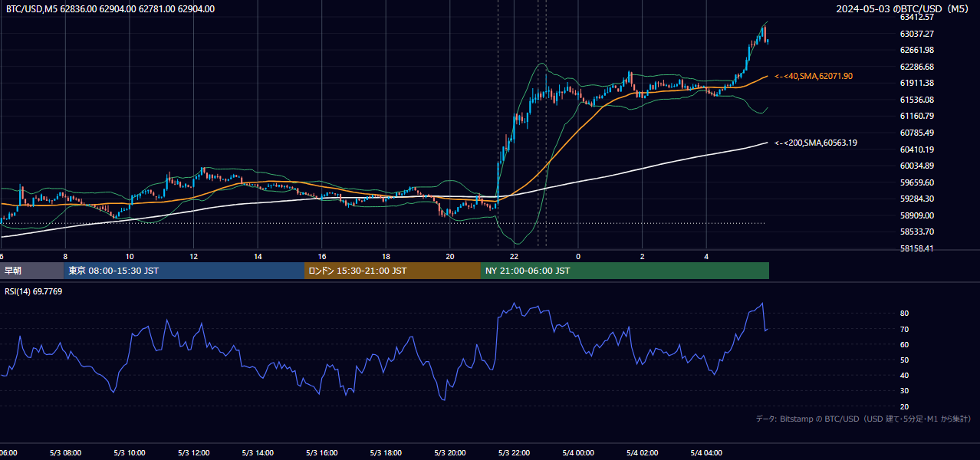Click the 200 SMA label 60563.19
Viewport: 980px width, 460px height.
(x=816, y=143)
